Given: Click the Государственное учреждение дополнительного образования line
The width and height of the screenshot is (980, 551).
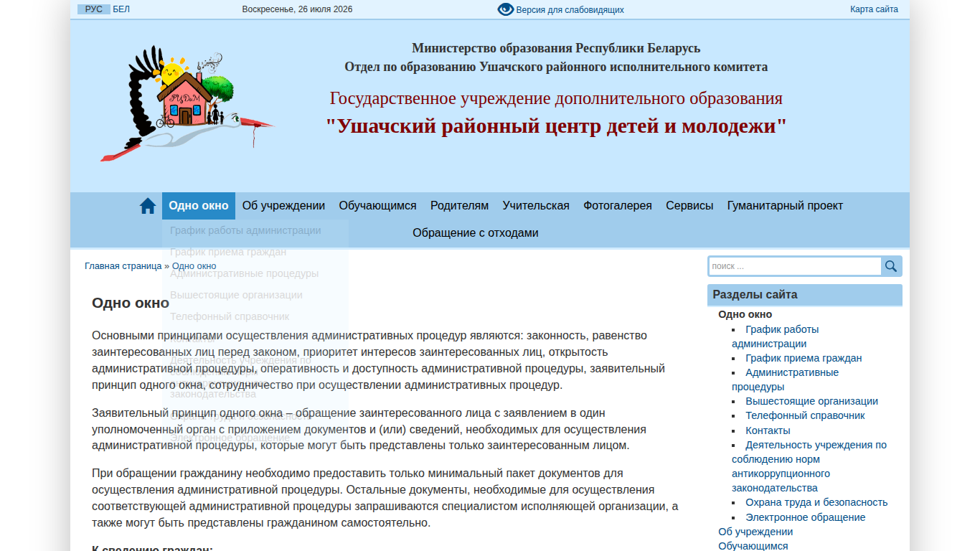Looking at the screenshot, I should click(556, 98).
